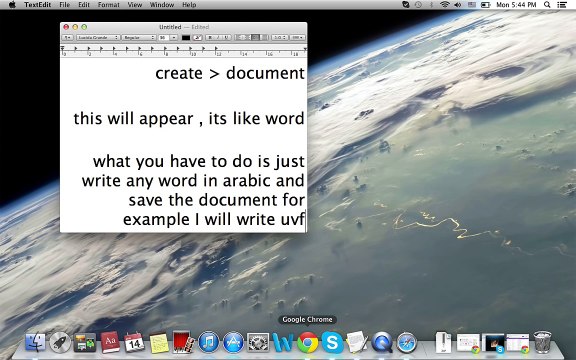Open the paragraph styles dropdown

[x=67, y=37]
